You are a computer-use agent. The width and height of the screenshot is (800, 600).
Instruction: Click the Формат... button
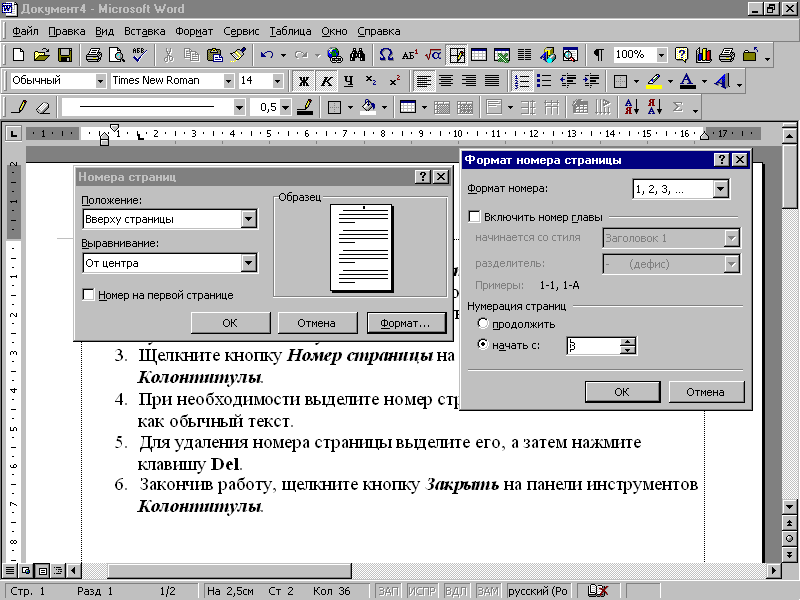click(406, 323)
